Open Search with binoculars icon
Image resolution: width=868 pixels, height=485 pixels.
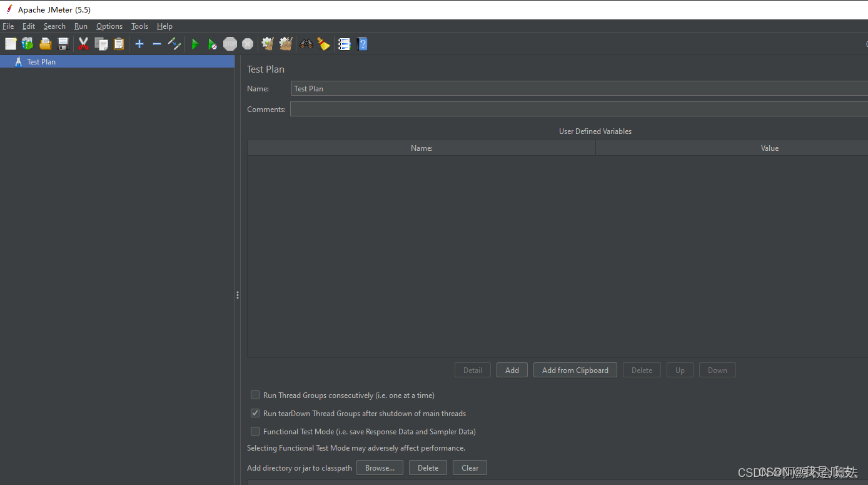coord(306,44)
